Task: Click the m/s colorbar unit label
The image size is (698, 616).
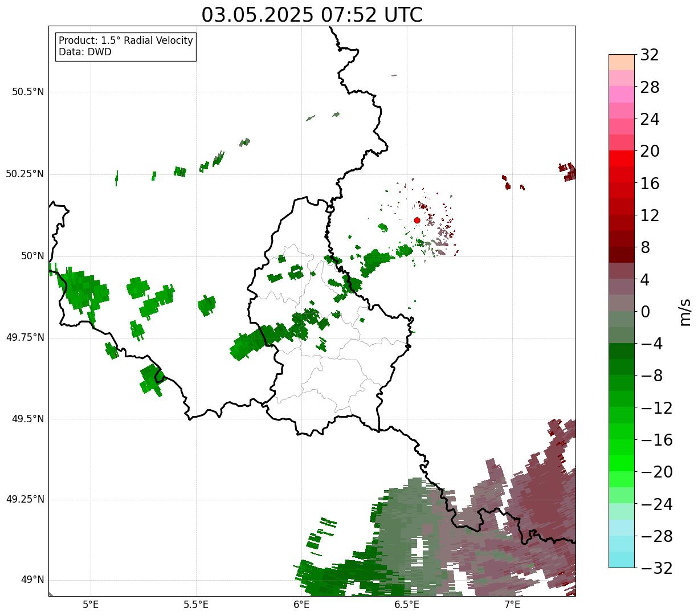Action: click(685, 311)
